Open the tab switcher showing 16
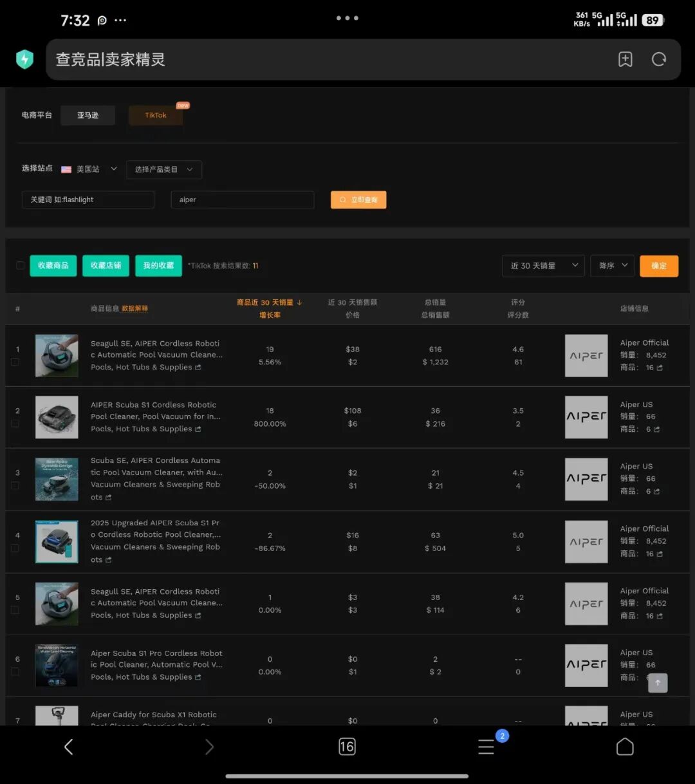695x784 pixels. 347,747
